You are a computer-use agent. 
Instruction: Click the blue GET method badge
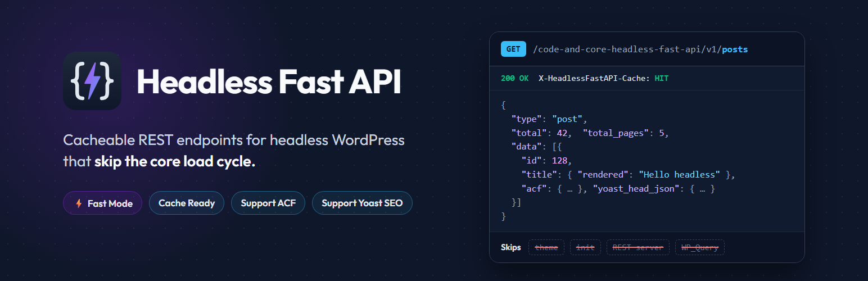click(513, 49)
